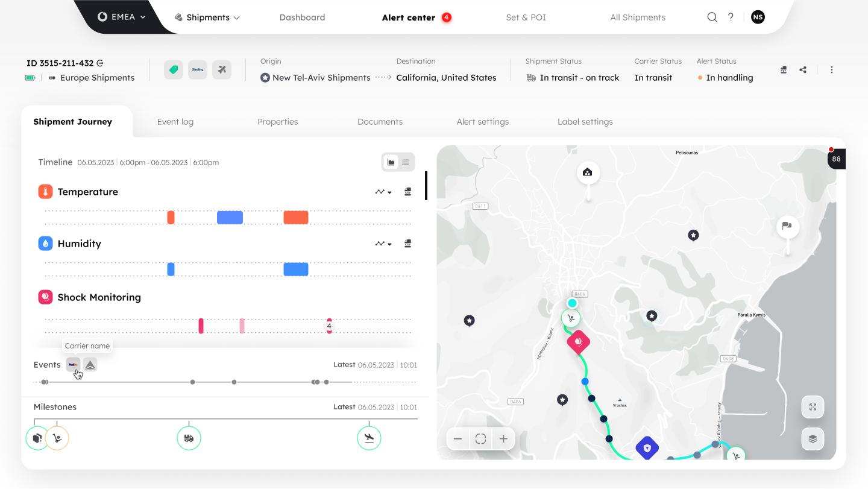This screenshot has width=868, height=489.
Task: Zoom in on the map
Action: coord(503,439)
